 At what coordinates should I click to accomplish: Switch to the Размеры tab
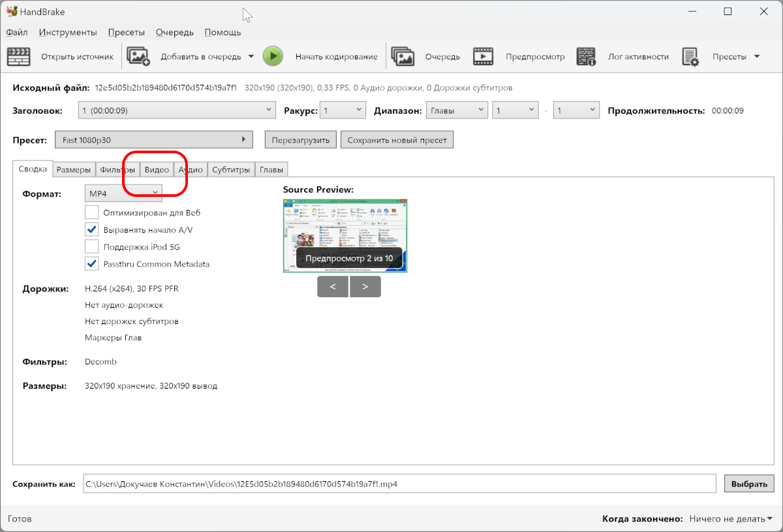click(x=74, y=170)
